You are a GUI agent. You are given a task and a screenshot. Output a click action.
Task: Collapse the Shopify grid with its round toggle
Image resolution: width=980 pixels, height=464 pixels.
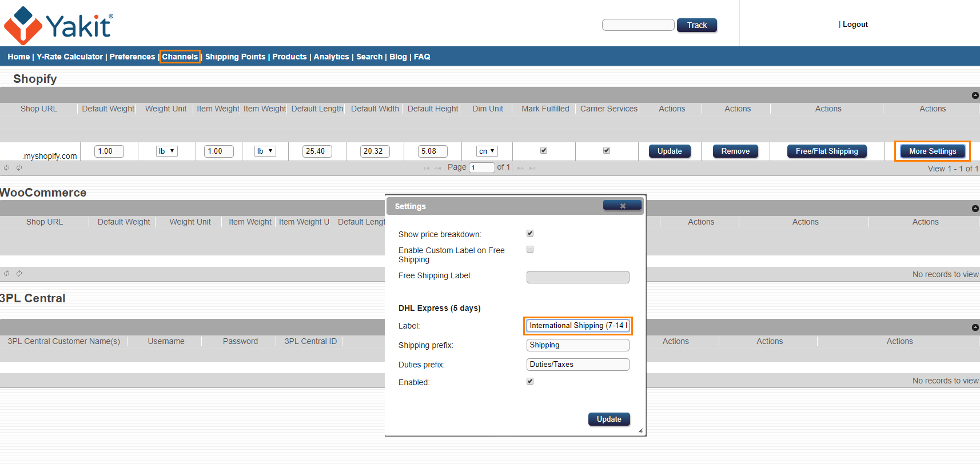[975, 95]
